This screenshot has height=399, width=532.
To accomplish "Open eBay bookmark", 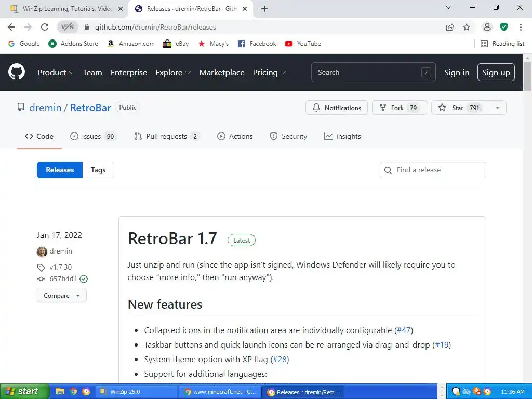I will point(176,44).
